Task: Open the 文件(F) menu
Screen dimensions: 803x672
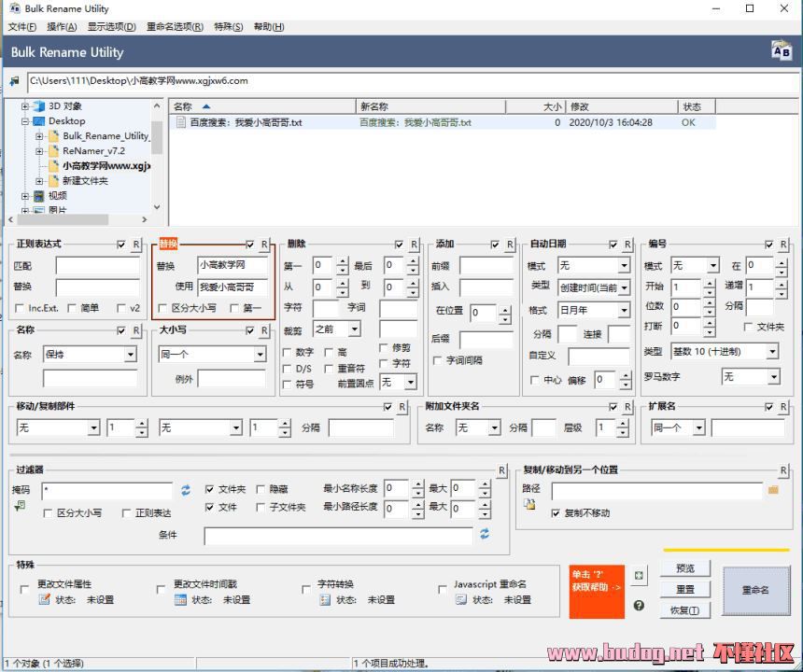Action: pos(22,27)
